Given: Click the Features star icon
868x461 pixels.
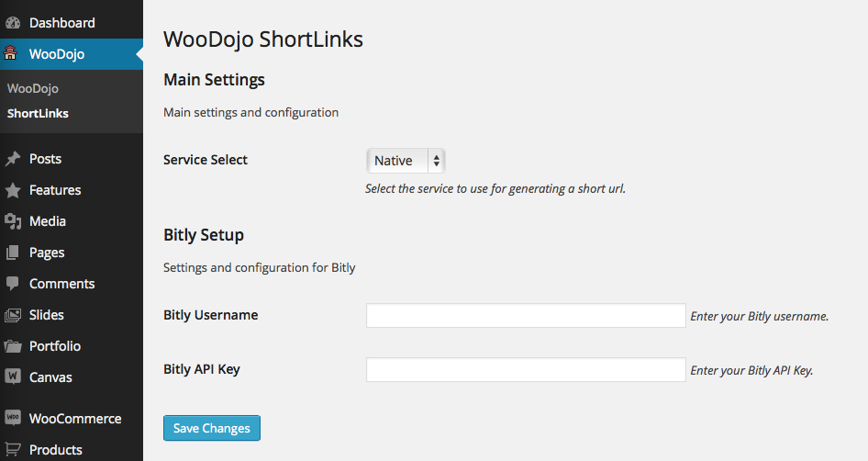Looking at the screenshot, I should [x=13, y=190].
